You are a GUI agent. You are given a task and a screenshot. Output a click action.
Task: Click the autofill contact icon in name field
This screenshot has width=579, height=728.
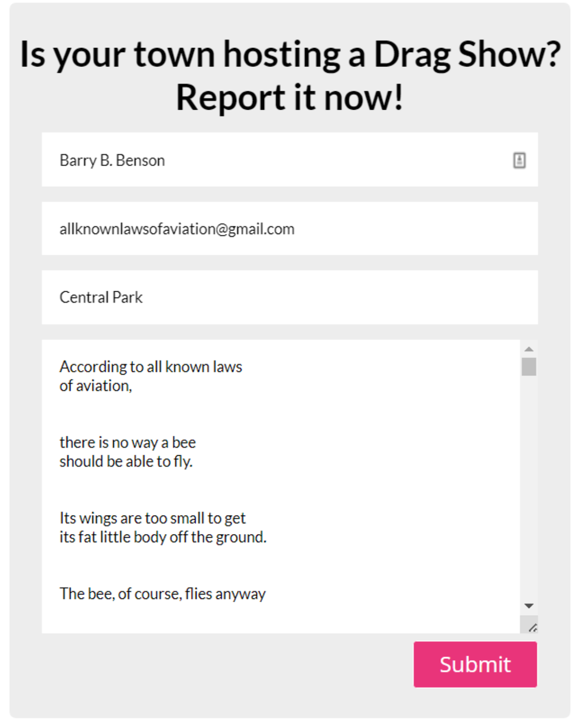tap(519, 160)
